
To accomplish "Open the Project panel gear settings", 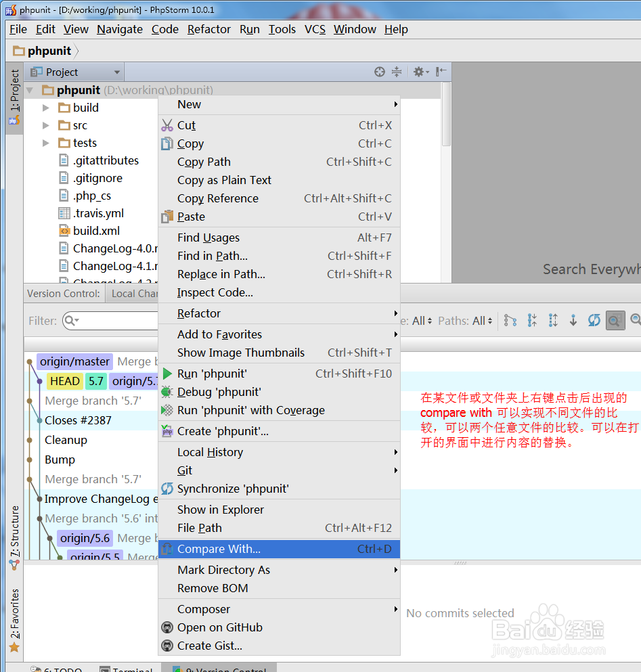I will click(420, 72).
